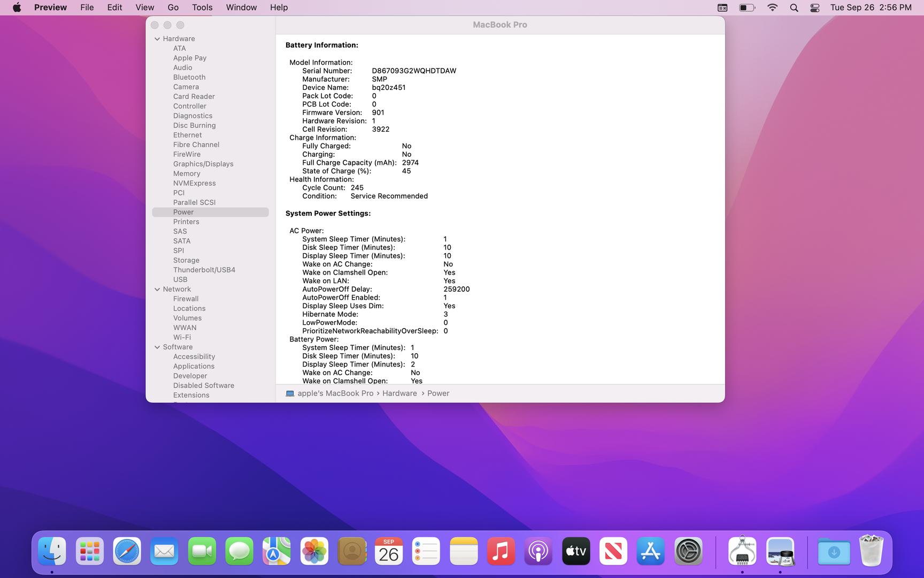Image resolution: width=924 pixels, height=578 pixels.
Task: Open the Go menu
Action: [173, 7]
